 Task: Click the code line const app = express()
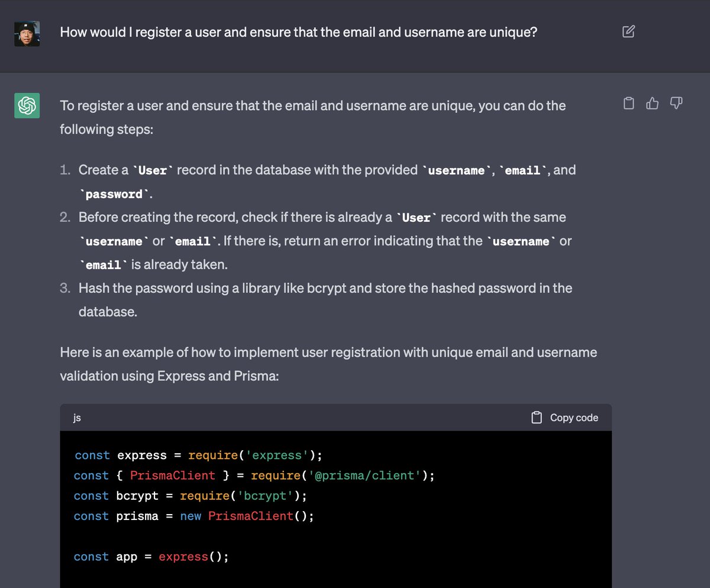click(151, 557)
